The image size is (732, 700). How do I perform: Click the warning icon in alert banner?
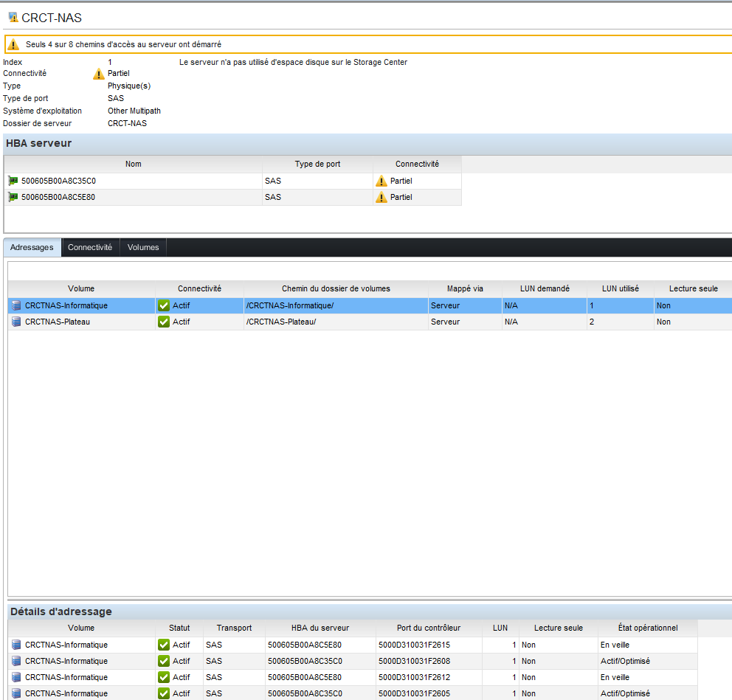coord(13,44)
